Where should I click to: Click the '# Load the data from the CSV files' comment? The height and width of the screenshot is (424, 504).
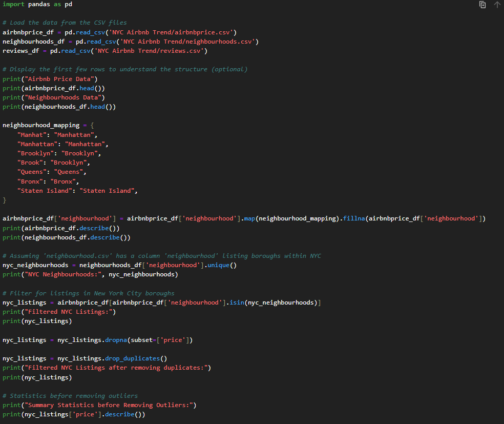click(x=65, y=23)
